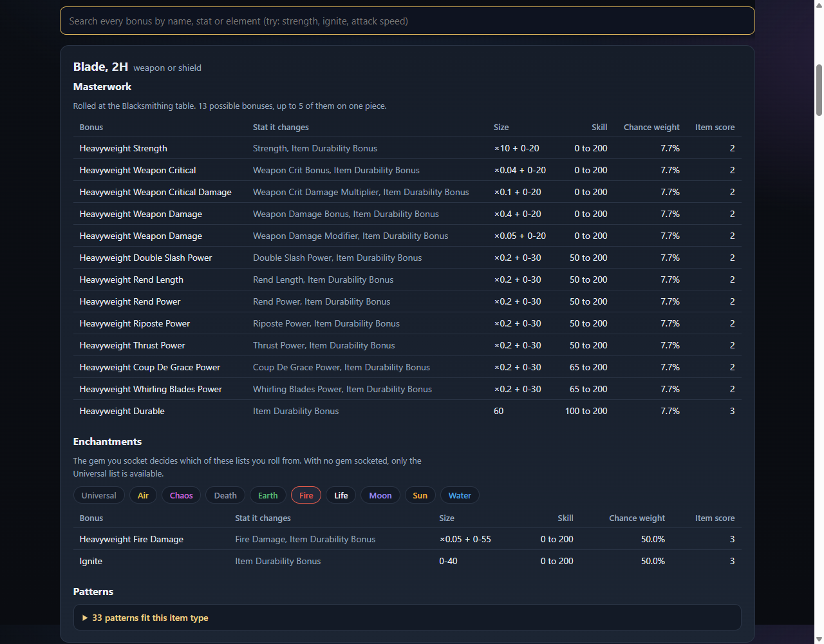Click Strength, Item Durability Bonus stat
The height and width of the screenshot is (644, 824).
coord(315,148)
